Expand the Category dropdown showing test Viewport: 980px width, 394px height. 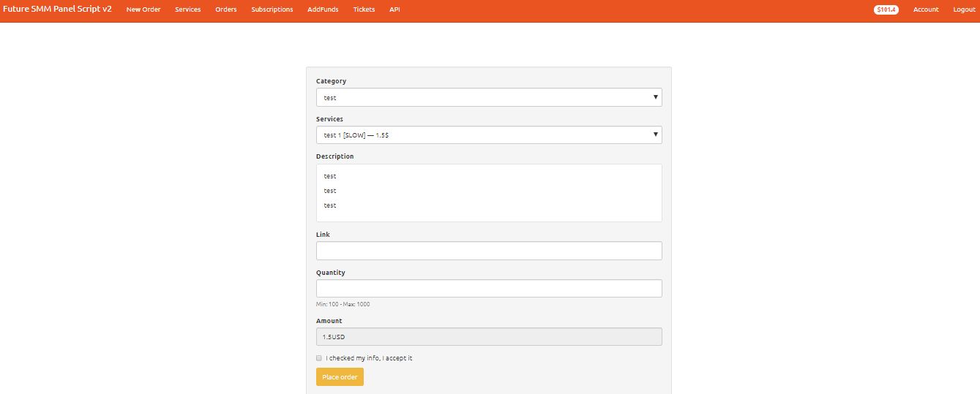point(489,97)
